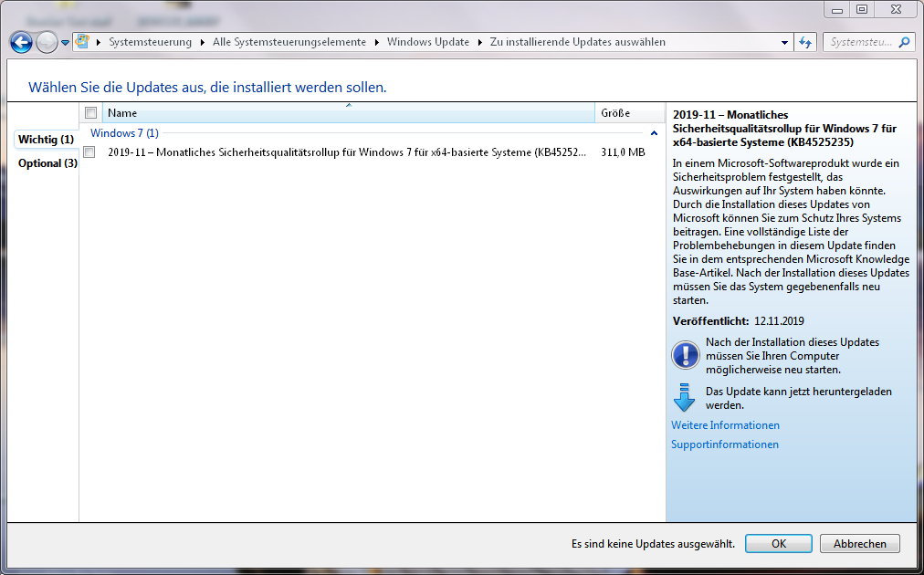The width and height of the screenshot is (924, 575).
Task: Select the Optional (3) tab
Action: pyautogui.click(x=47, y=163)
